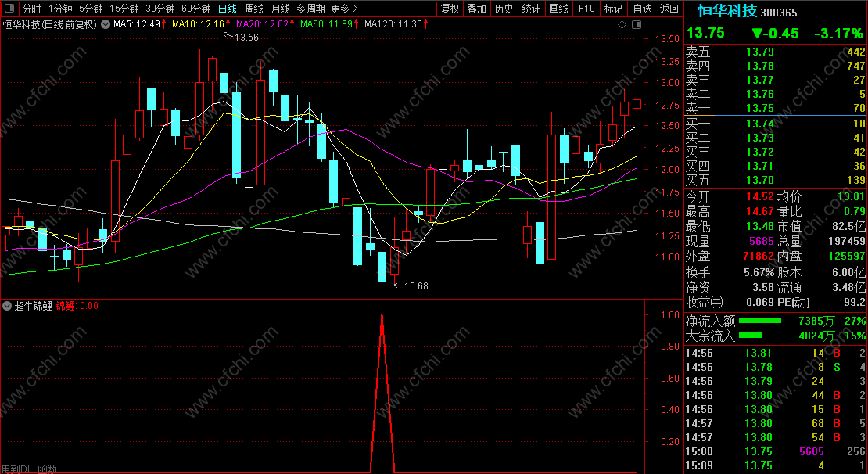The height and width of the screenshot is (474, 868).
Task: Click the 标记 mark button
Action: tap(613, 9)
